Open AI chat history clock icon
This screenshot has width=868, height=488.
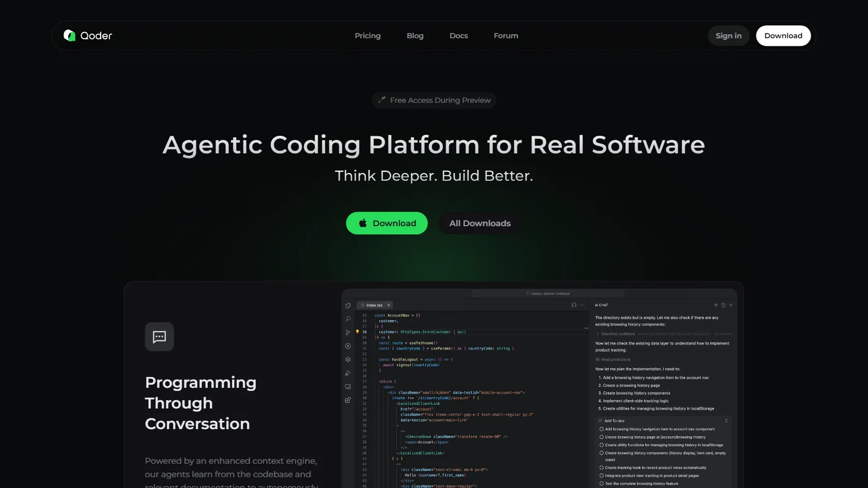[x=723, y=305]
